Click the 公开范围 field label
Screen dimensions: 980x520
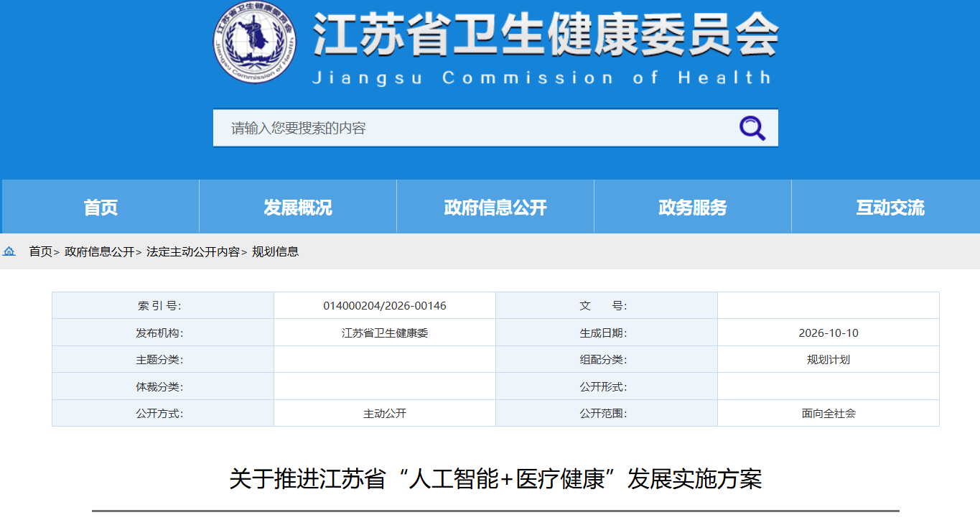point(603,414)
